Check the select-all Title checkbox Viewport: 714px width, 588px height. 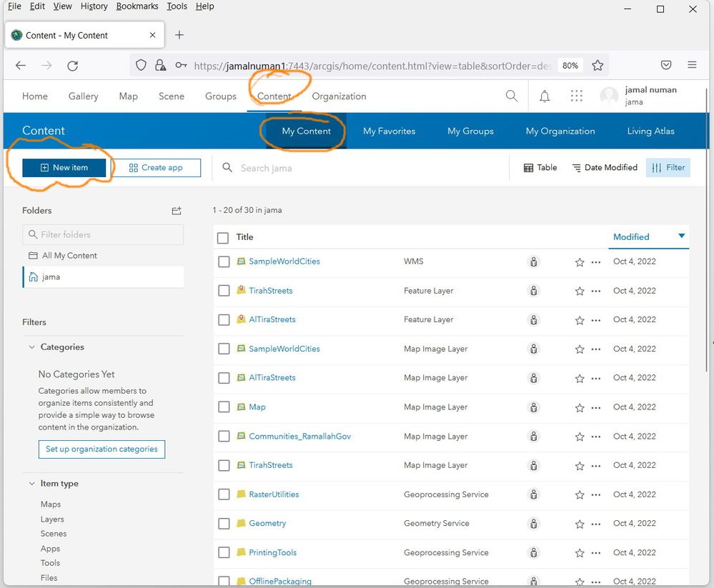pyautogui.click(x=223, y=238)
